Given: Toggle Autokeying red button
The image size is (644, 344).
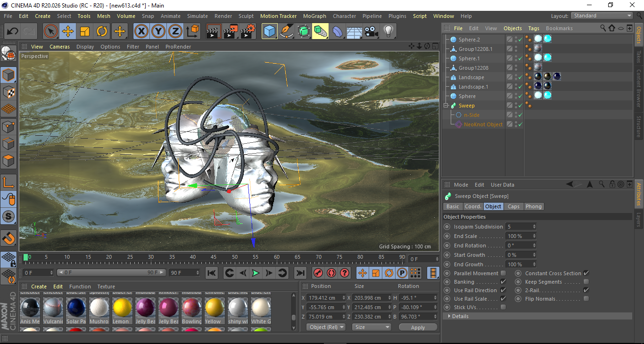Looking at the screenshot, I should point(331,273).
